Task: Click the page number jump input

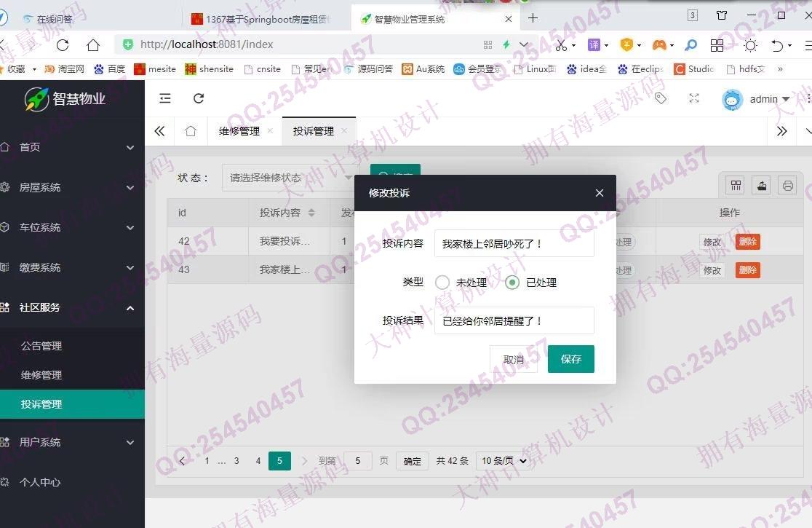Action: [358, 461]
